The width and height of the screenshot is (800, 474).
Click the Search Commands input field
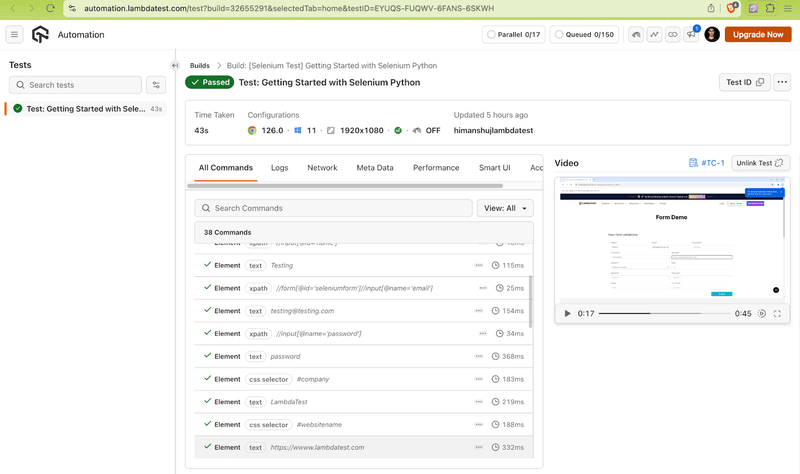334,208
